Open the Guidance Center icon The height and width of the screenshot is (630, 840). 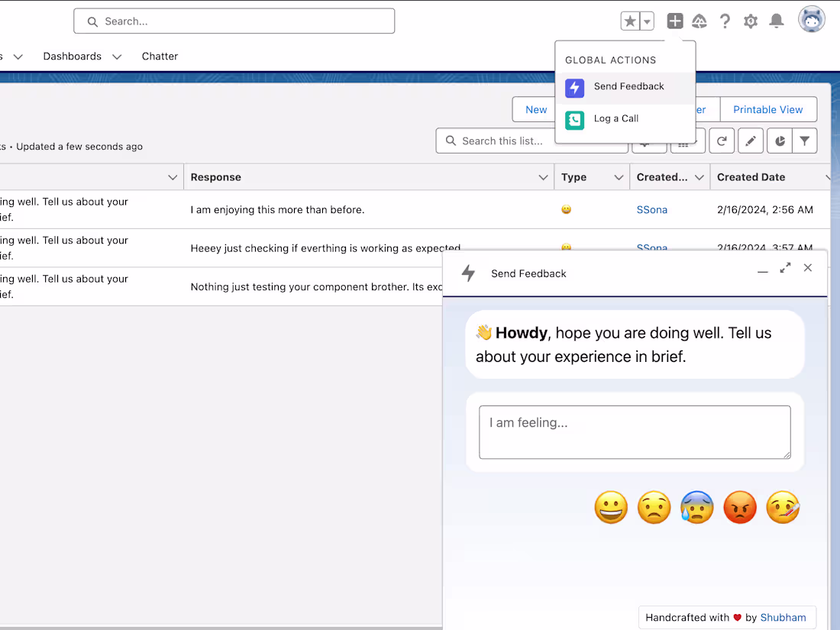coord(699,21)
